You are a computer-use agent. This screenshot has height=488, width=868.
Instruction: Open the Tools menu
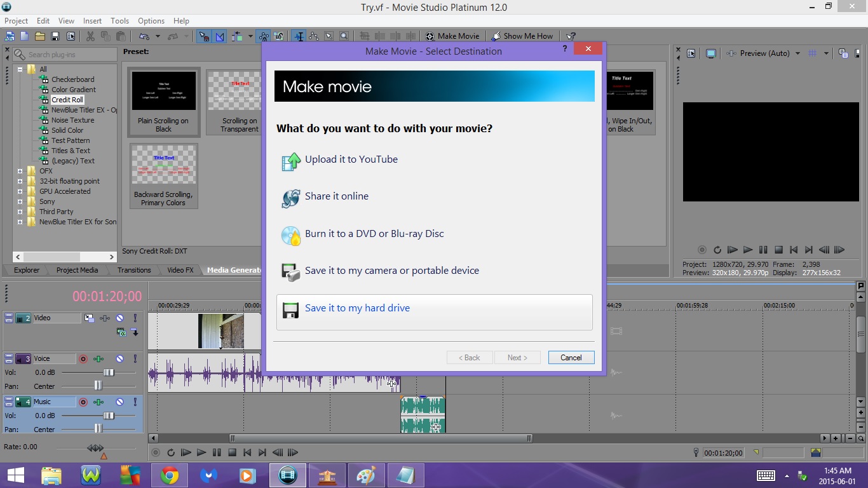pos(119,21)
